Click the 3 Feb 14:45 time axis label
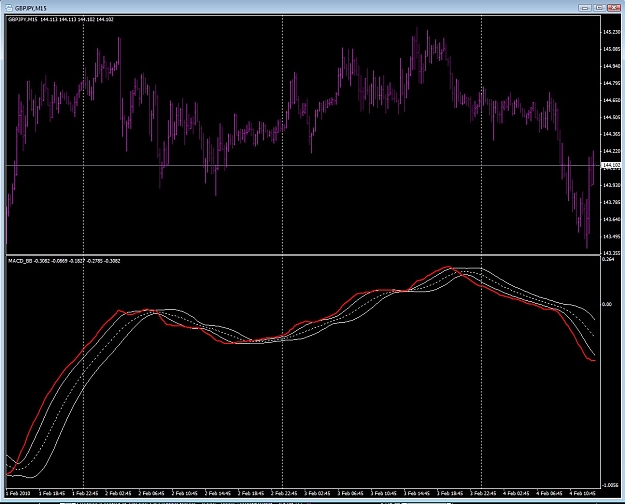Viewport: 625px width, 504px height. point(417,494)
